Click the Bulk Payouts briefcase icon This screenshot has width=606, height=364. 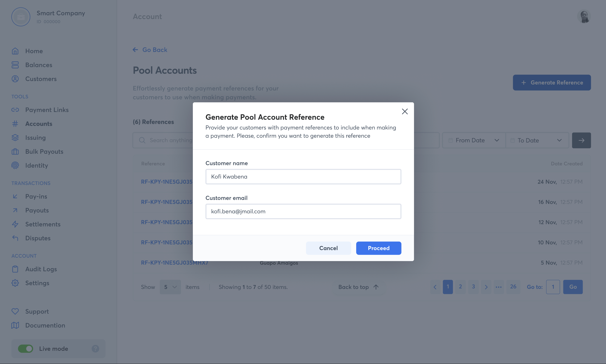click(15, 151)
